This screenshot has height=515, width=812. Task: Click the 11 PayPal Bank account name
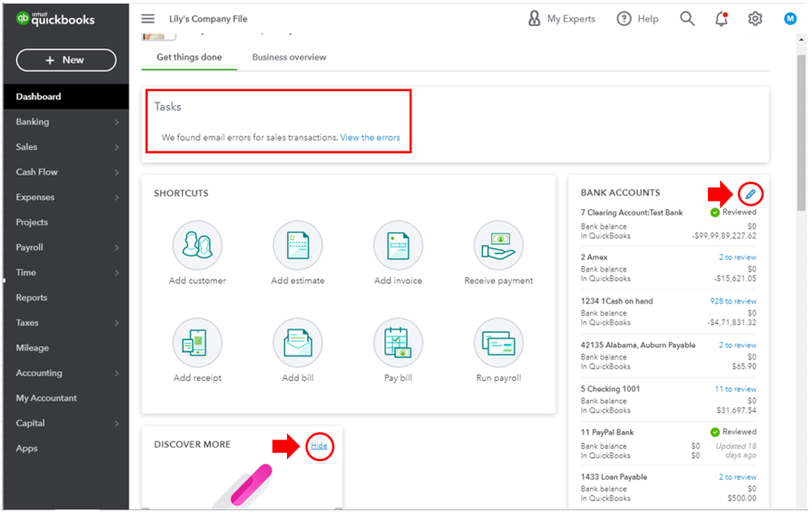607,432
